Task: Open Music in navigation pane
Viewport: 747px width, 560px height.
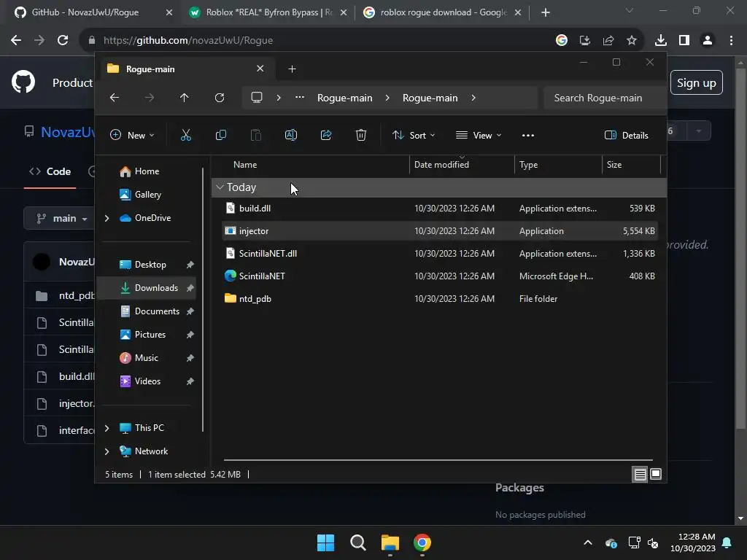Action: point(146,358)
